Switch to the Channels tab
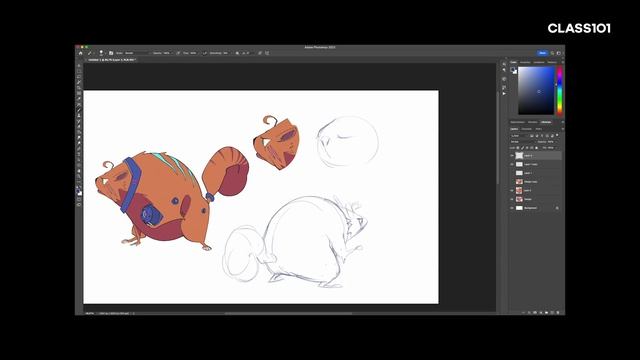 (x=527, y=129)
